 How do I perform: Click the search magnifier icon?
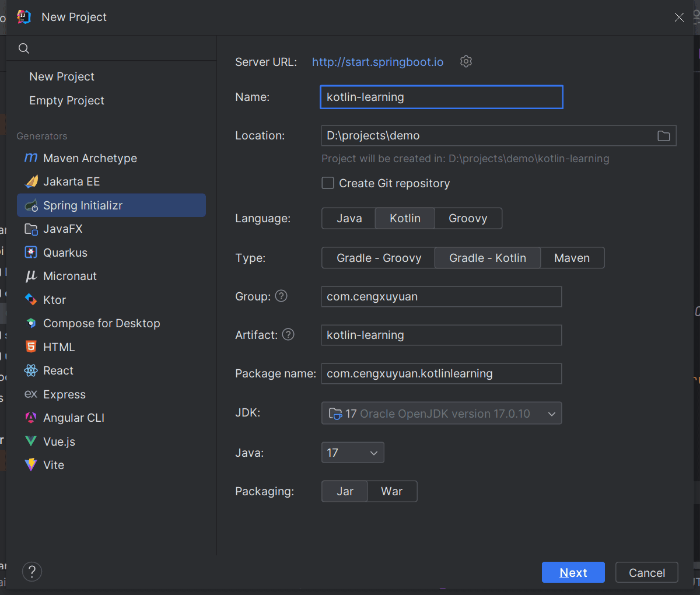(x=24, y=48)
